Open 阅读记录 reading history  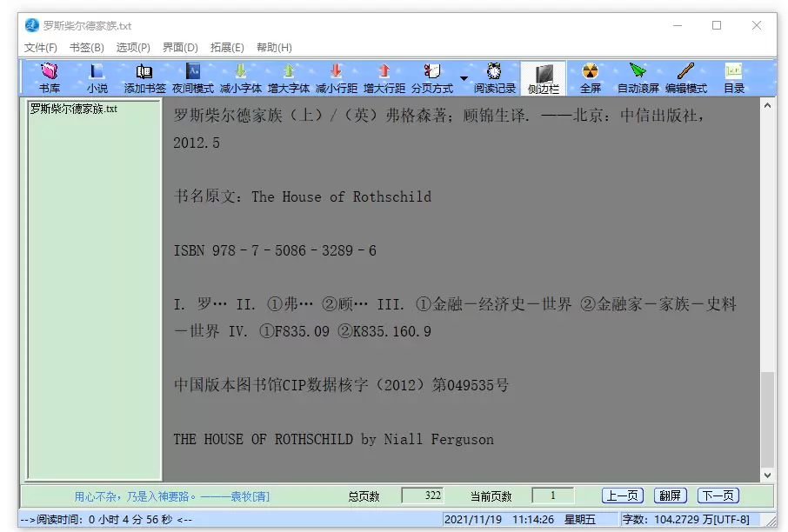click(495, 78)
